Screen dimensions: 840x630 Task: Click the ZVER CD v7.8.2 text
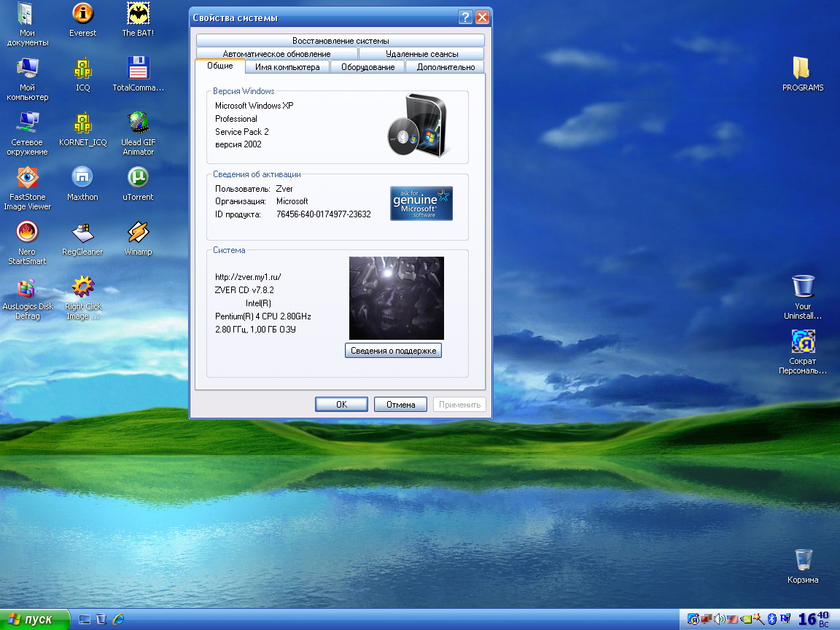pos(244,289)
